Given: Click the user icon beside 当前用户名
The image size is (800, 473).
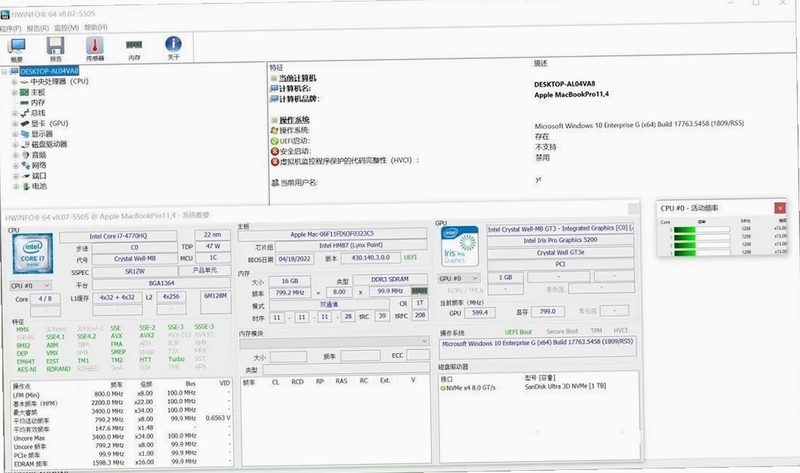Looking at the screenshot, I should pyautogui.click(x=275, y=183).
